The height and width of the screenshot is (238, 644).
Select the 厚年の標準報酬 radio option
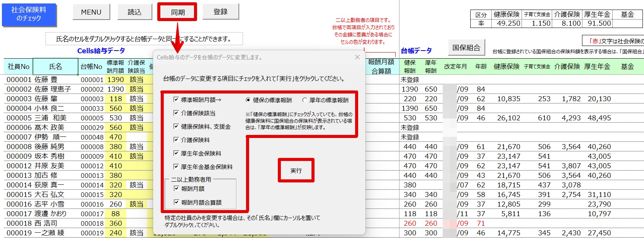[305, 100]
